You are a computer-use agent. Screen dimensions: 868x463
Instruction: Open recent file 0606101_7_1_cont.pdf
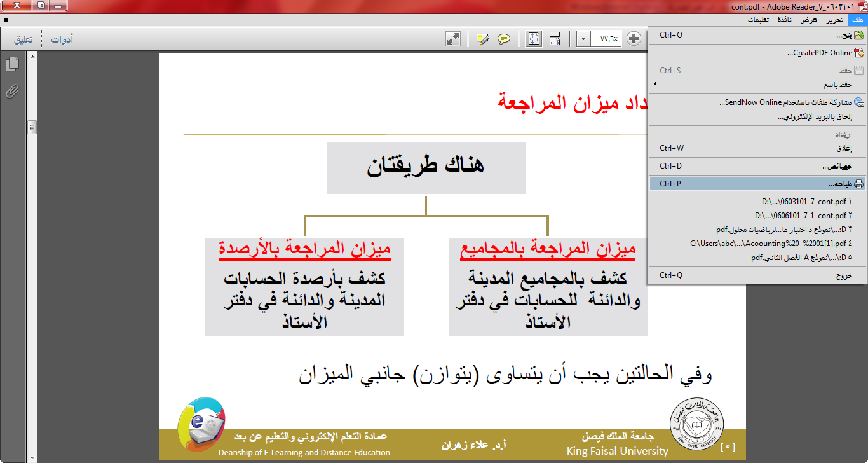[x=757, y=216]
